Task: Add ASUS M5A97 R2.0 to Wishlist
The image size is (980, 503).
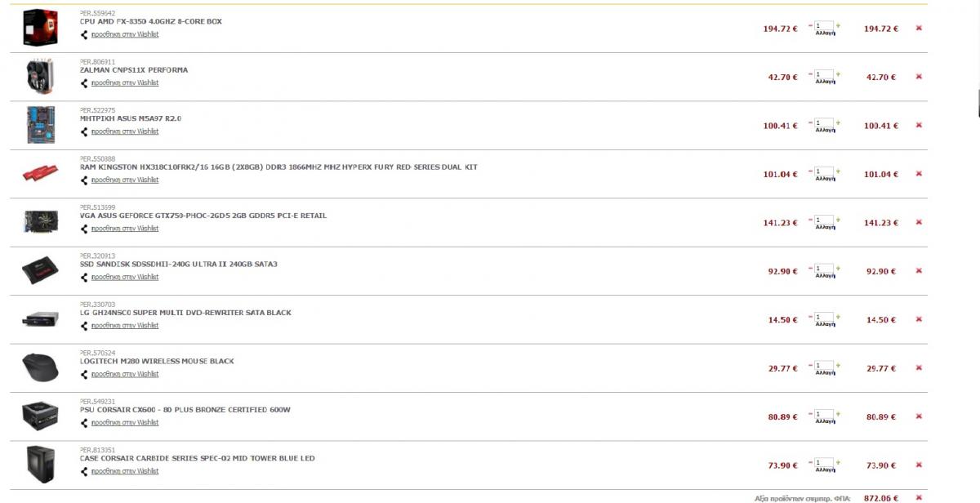Action: 124,131
